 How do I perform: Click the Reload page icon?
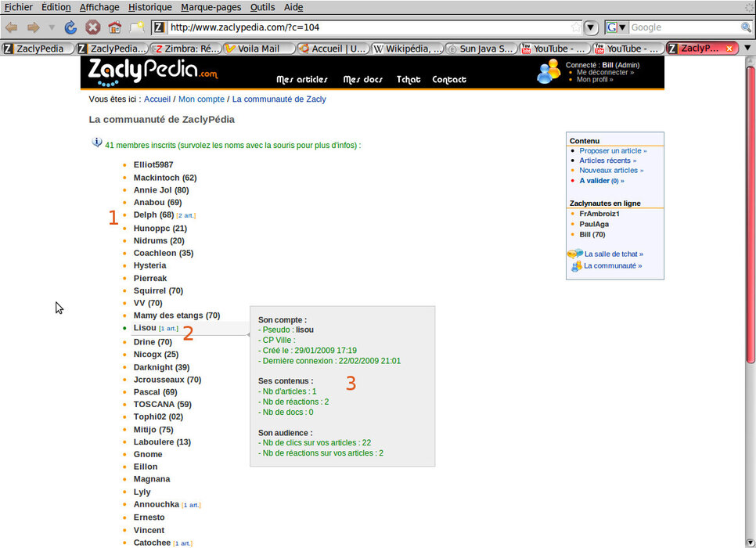tap(70, 27)
